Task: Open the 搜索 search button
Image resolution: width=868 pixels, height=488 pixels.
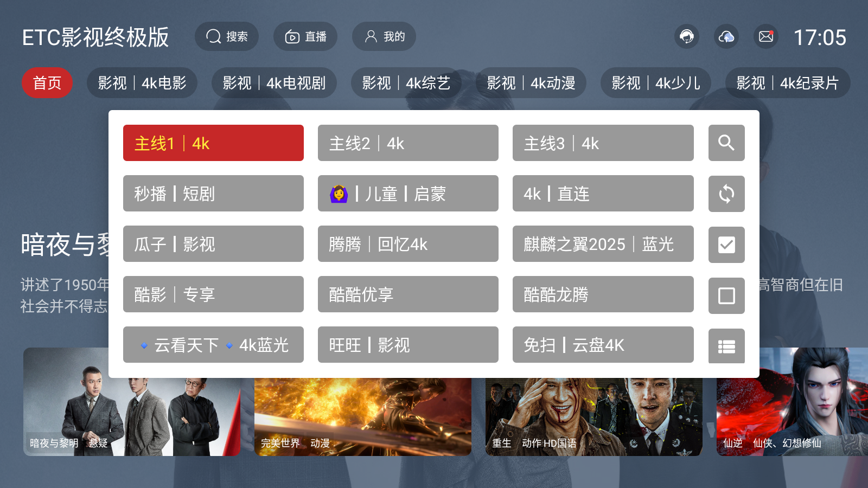Action: point(227,36)
